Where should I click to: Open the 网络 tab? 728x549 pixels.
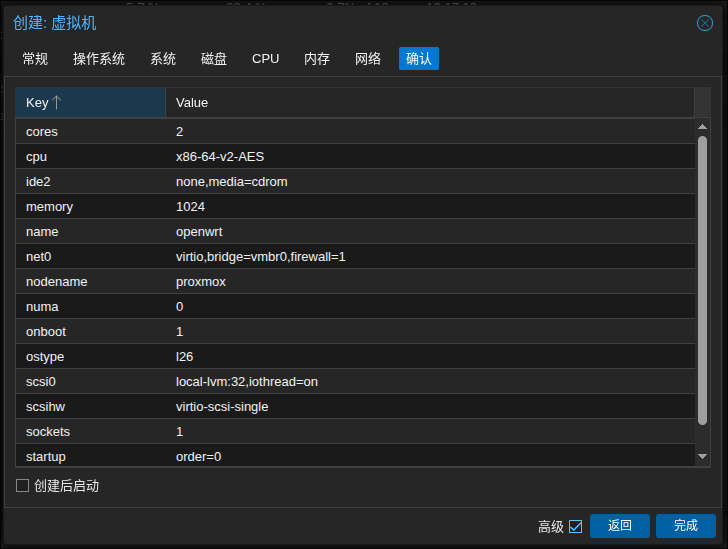click(368, 59)
